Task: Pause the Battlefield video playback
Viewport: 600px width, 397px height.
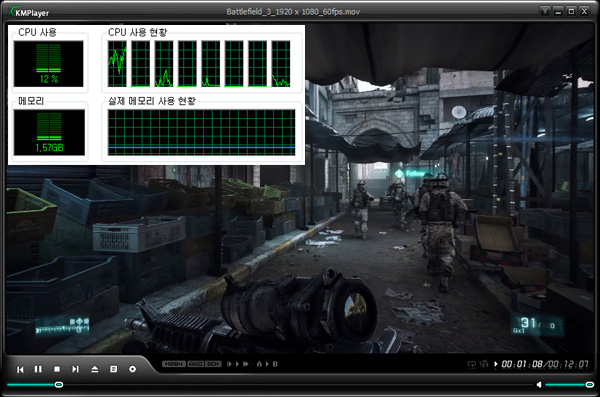Action: click(38, 369)
